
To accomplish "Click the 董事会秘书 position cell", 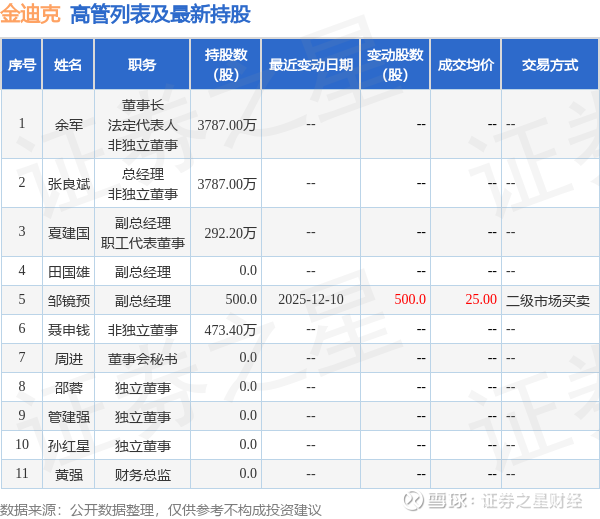I will (142, 359).
